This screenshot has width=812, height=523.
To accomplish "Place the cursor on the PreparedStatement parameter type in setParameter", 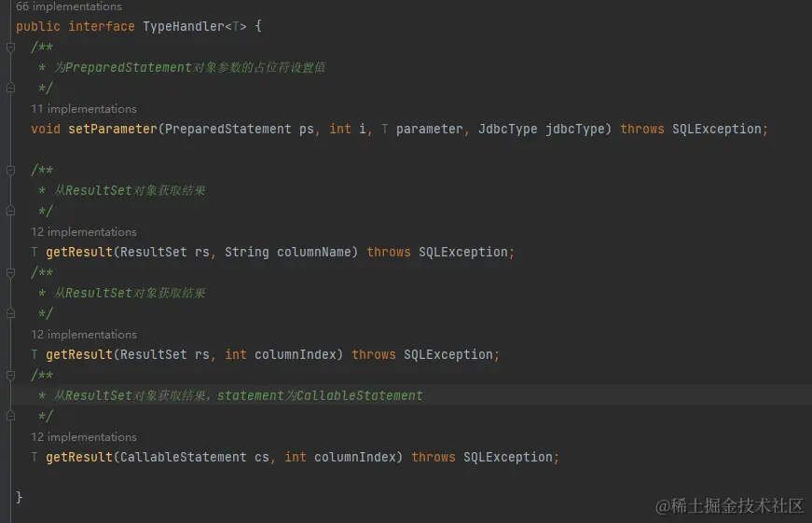I will (227, 129).
